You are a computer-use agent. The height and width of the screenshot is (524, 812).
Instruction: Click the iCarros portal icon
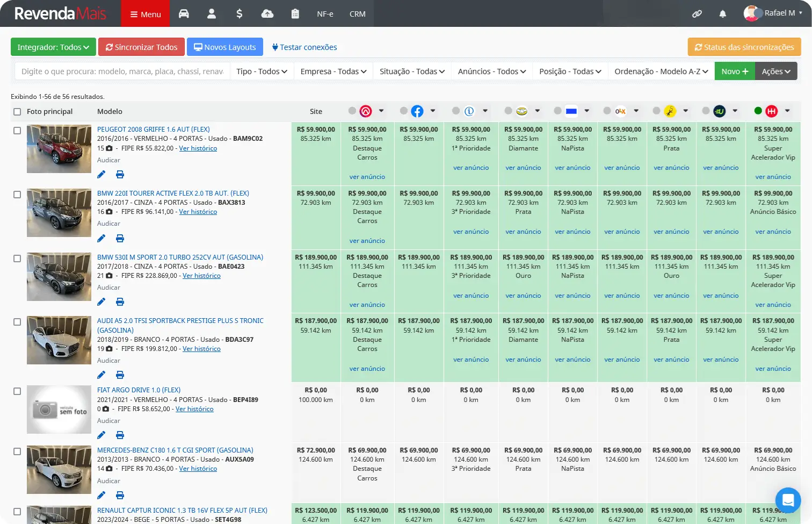[x=469, y=111]
